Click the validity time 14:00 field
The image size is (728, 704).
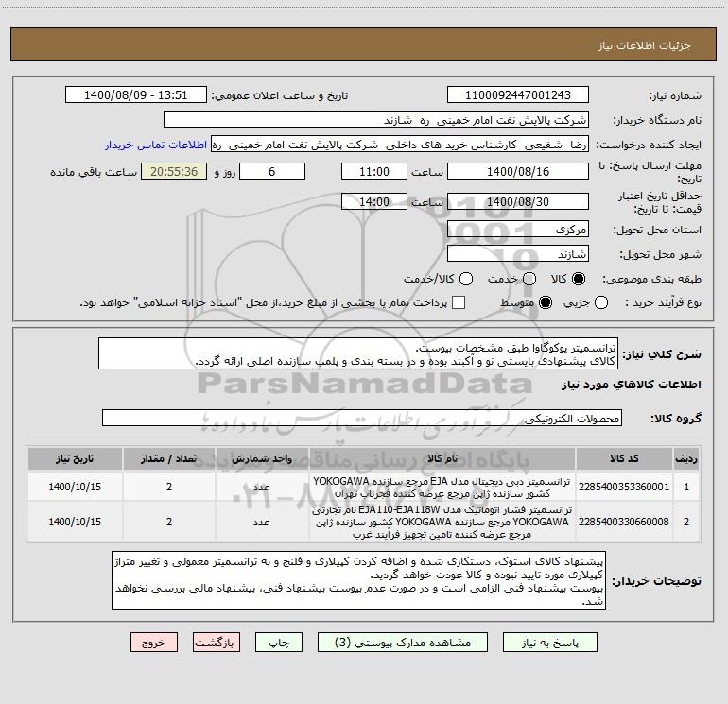(374, 202)
